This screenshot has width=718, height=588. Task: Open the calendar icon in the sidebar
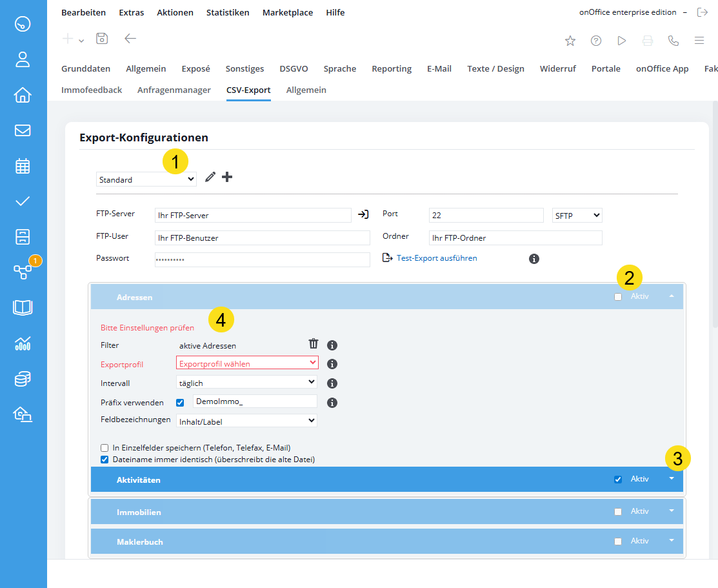tap(23, 166)
